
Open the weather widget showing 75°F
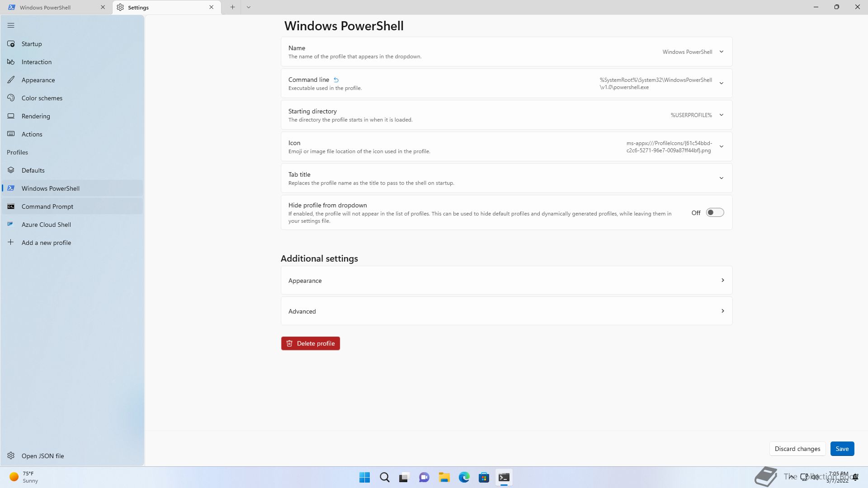(25, 477)
